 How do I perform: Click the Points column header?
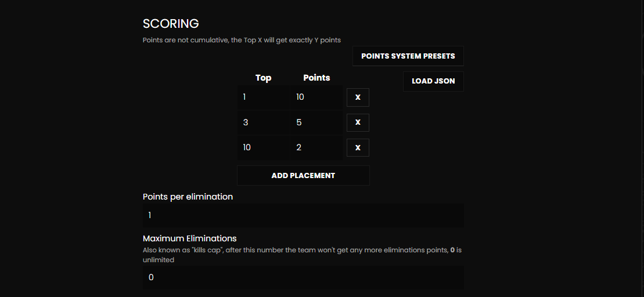316,78
